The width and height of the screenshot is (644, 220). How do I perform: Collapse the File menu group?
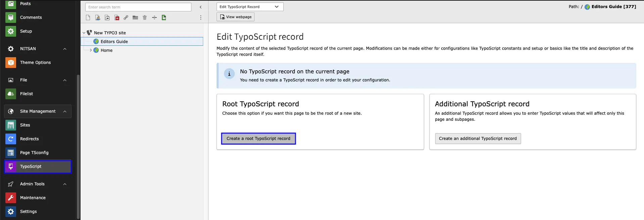pos(65,80)
